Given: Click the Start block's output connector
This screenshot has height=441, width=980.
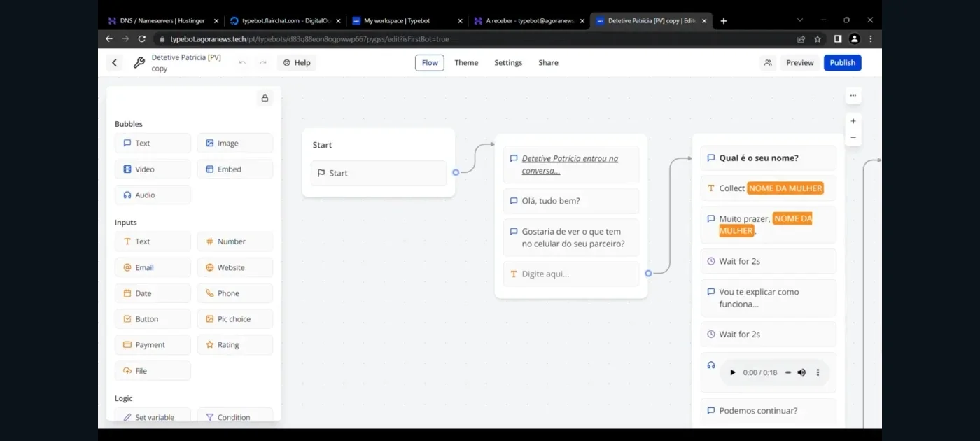Looking at the screenshot, I should (x=456, y=172).
